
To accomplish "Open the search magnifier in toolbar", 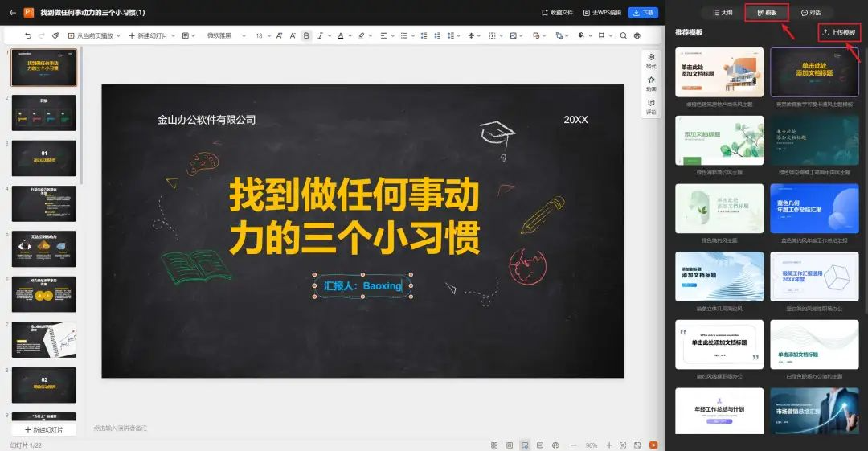I will click(624, 35).
